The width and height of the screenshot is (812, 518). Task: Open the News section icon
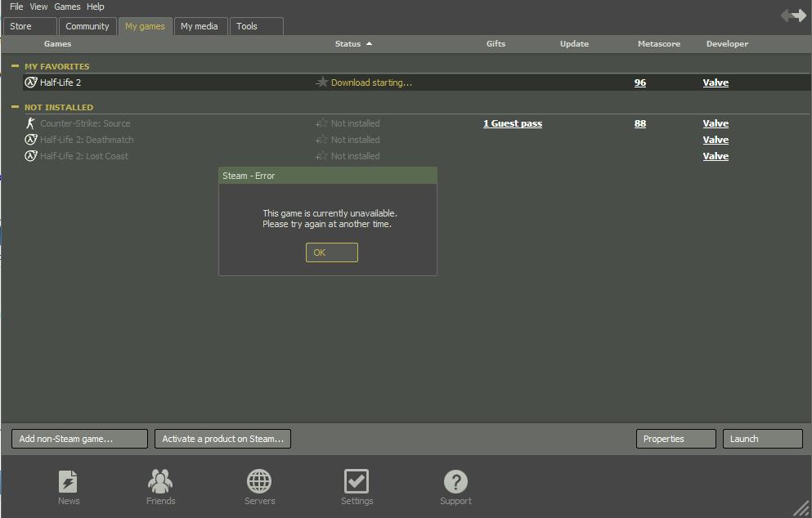(x=69, y=481)
